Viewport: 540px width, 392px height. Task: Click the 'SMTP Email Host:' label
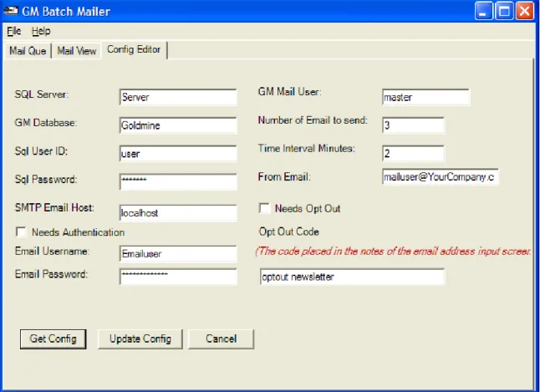(x=54, y=208)
